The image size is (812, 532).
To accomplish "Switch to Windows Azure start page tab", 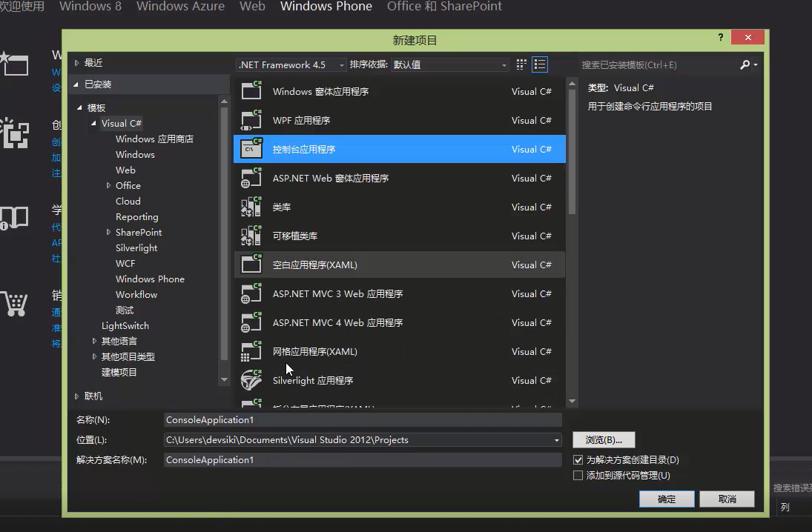I will point(180,6).
